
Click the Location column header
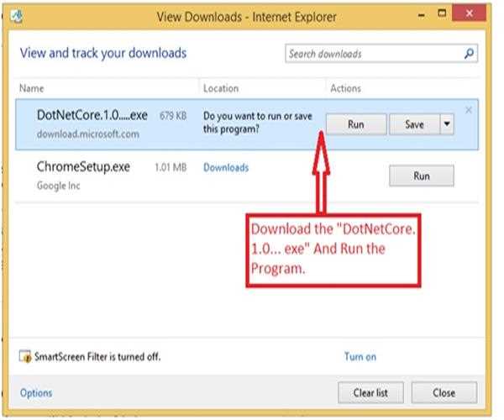[221, 88]
